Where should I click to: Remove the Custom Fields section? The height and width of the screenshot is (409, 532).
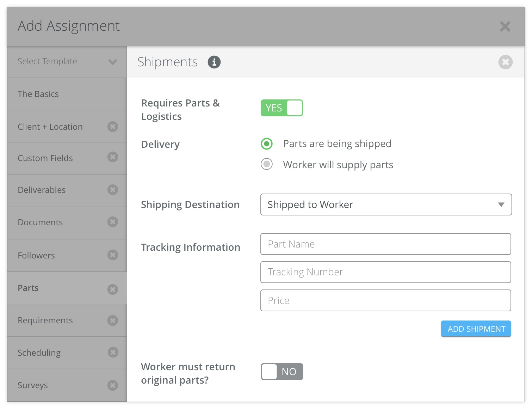click(x=113, y=157)
